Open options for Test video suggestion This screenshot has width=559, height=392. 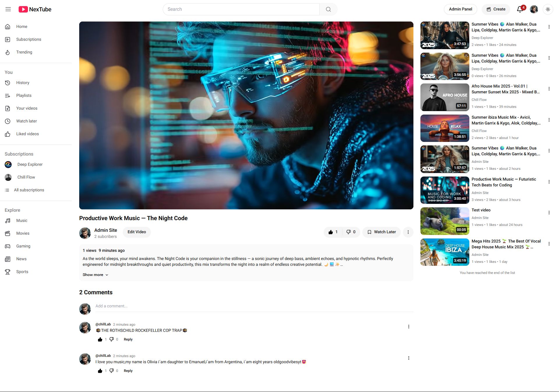coord(549,213)
